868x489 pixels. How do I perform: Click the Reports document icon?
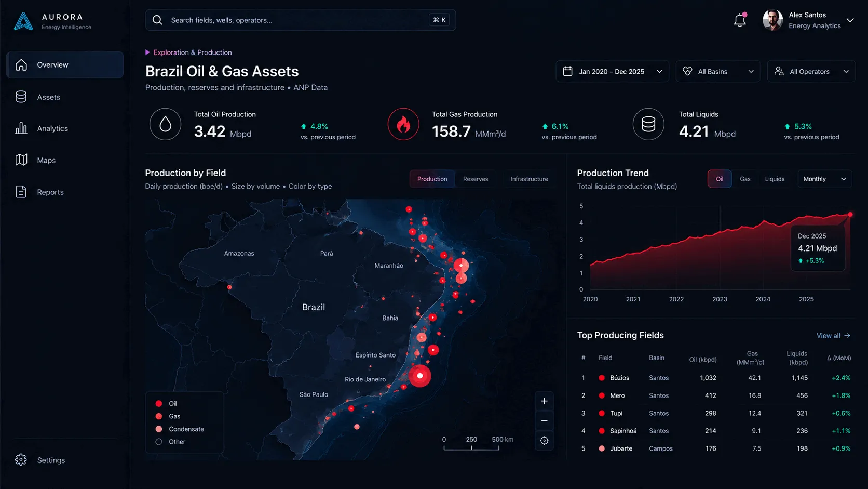[21, 192]
